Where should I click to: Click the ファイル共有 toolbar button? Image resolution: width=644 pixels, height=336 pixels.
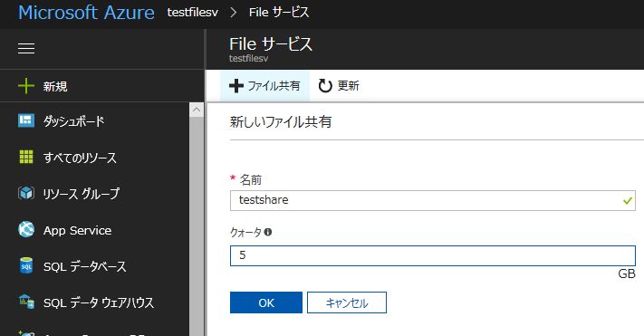tap(264, 85)
